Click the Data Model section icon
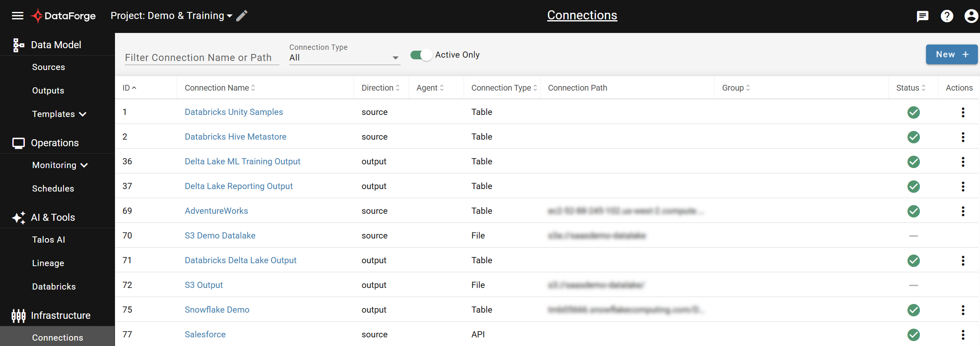 click(x=18, y=45)
